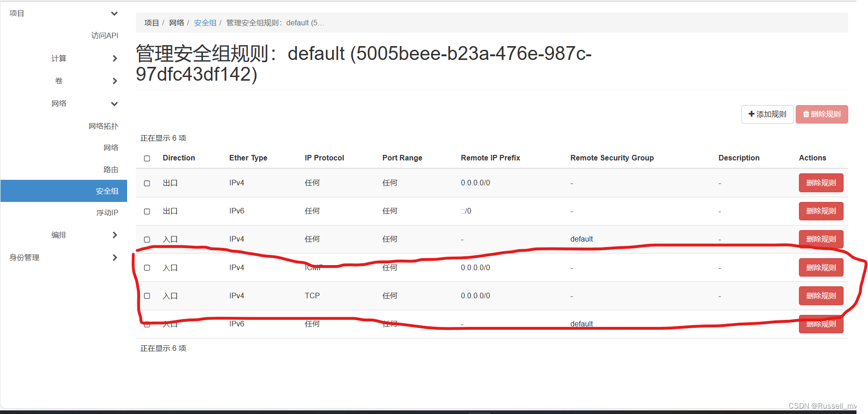Viewport: 868px width, 414px height.
Task: Check the 入口 IPv4 TCP rule checkbox
Action: click(x=147, y=296)
